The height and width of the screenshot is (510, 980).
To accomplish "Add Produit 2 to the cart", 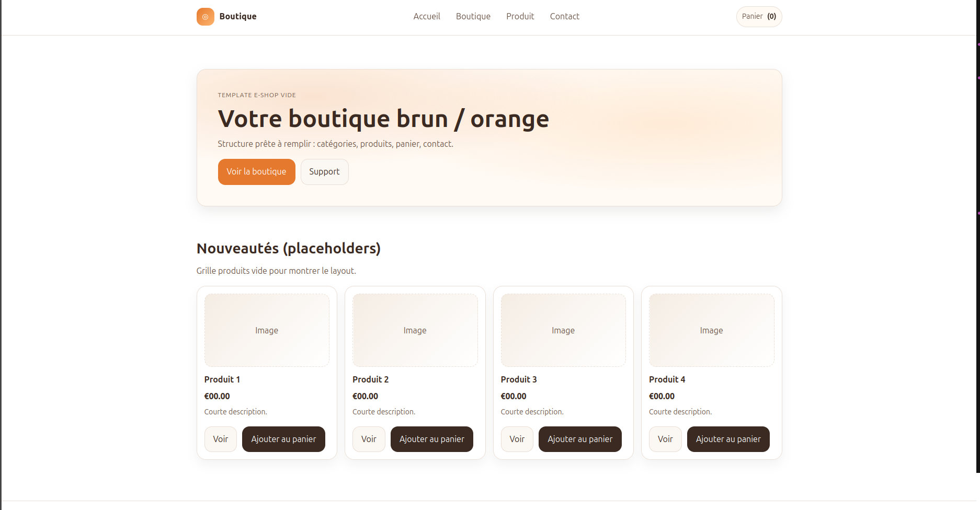I will [431, 439].
